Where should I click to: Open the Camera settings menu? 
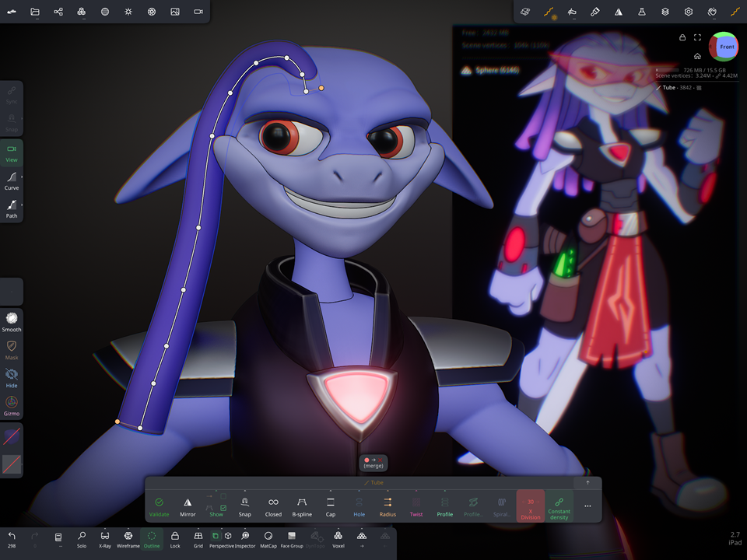198,12
